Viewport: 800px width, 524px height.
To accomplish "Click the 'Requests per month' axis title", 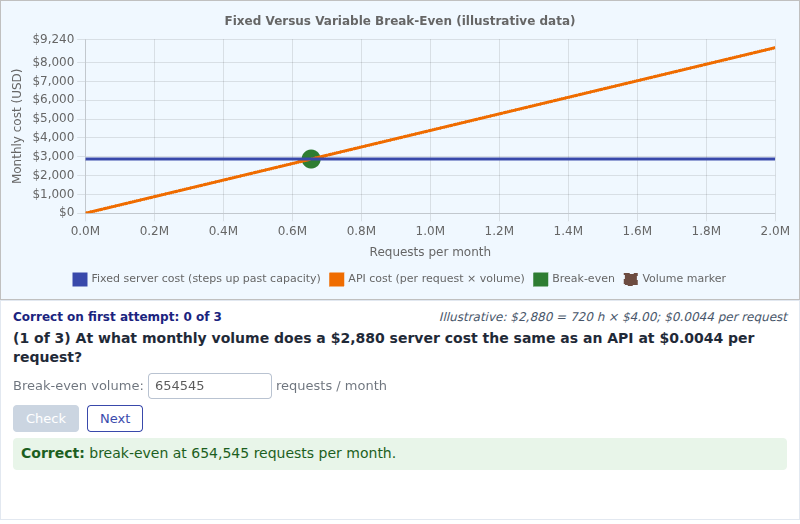I will point(430,252).
